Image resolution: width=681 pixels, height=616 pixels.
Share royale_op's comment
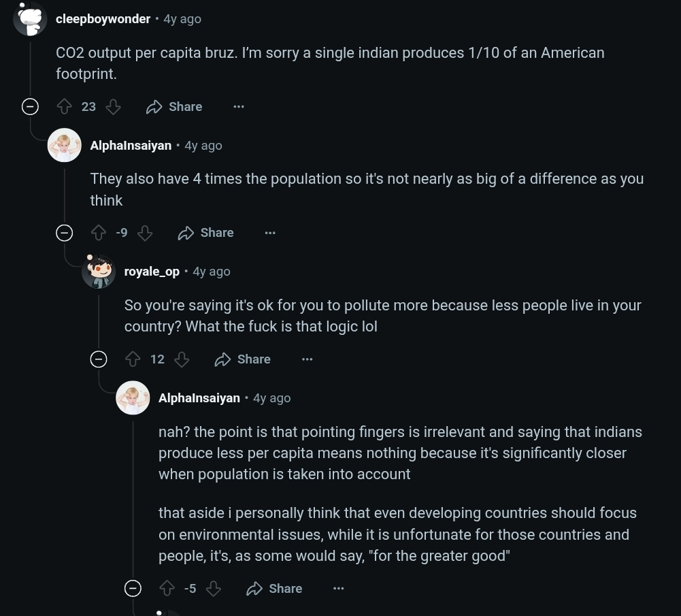tap(243, 359)
